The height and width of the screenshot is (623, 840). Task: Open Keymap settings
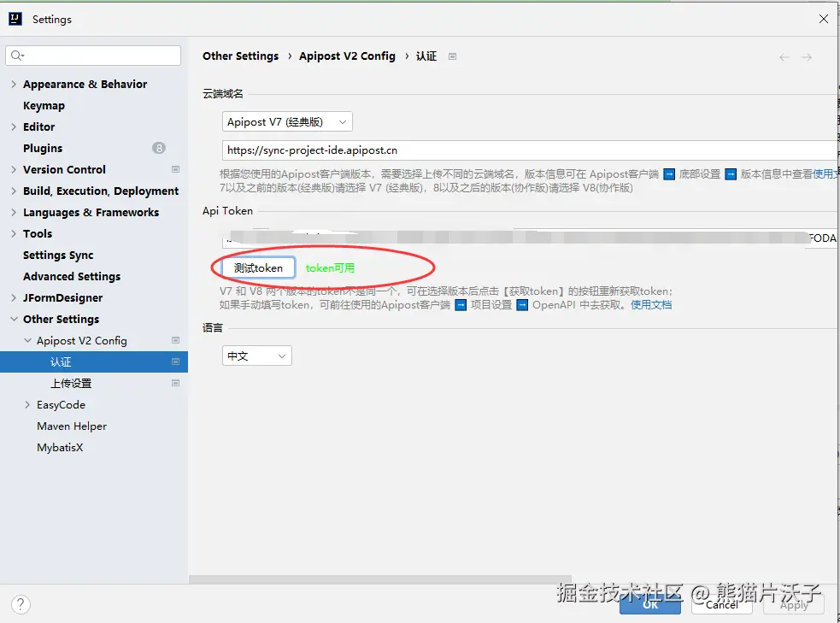[x=44, y=105]
